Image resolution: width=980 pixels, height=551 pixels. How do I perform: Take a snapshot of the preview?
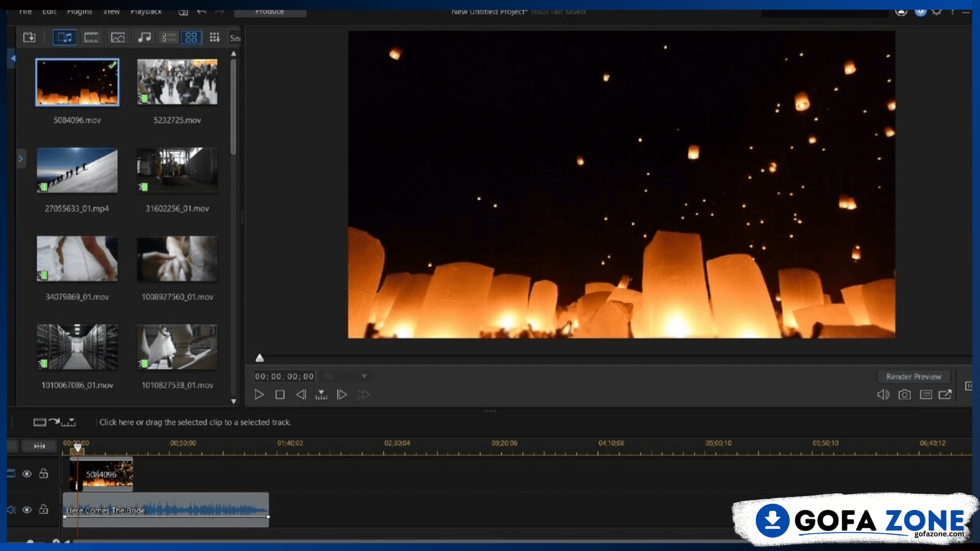pos(904,394)
